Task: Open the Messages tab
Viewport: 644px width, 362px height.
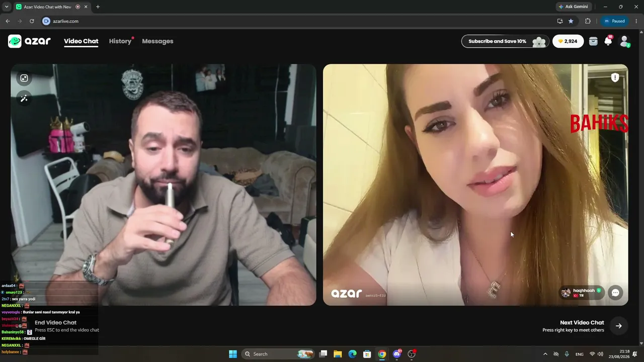Action: [x=157, y=41]
